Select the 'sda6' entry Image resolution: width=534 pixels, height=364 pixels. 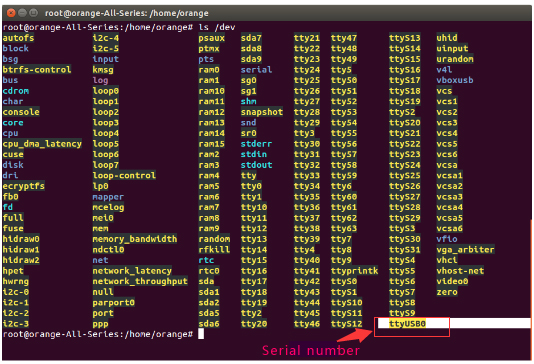209,323
